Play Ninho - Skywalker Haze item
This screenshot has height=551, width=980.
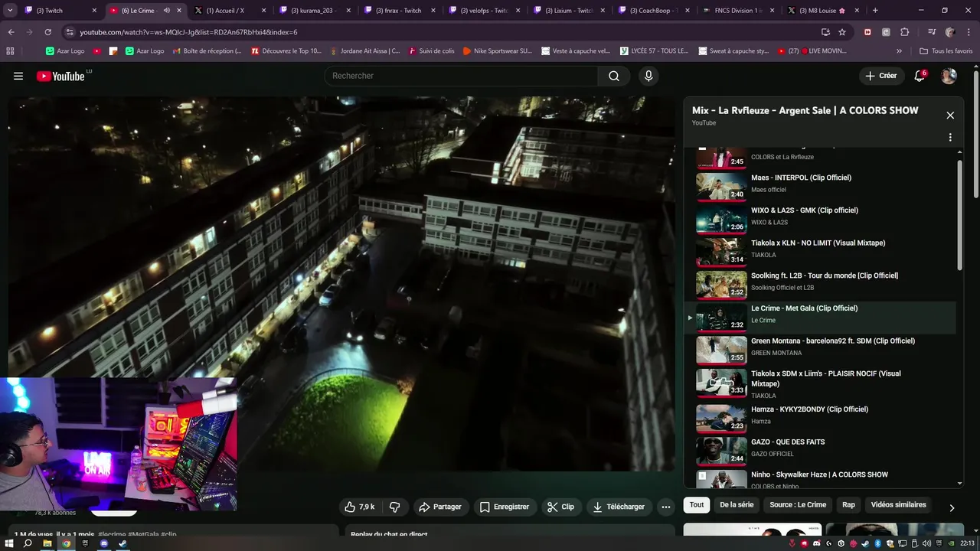point(821,478)
